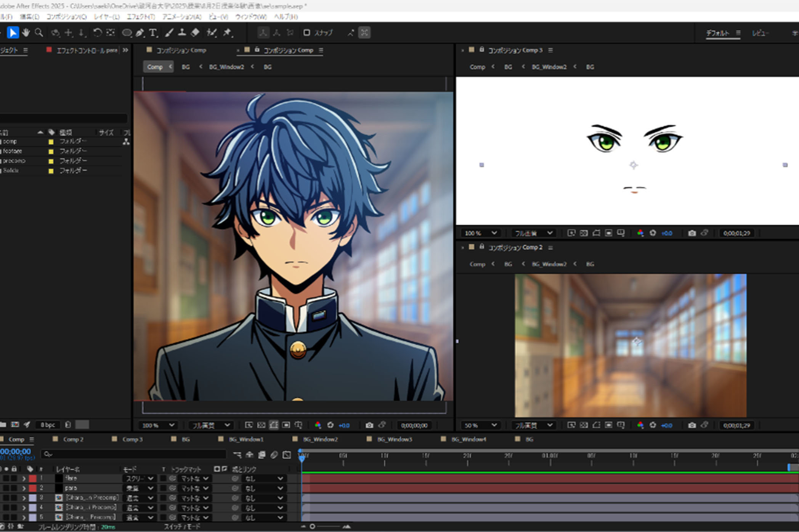The image size is (799, 532).
Task: Select the Puppet Pin tool
Action: [x=228, y=33]
